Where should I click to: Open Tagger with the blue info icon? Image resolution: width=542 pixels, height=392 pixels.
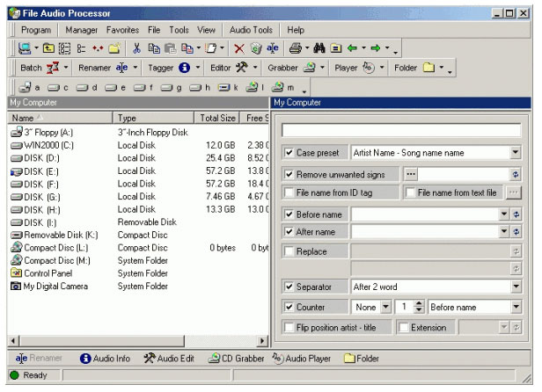click(x=184, y=68)
